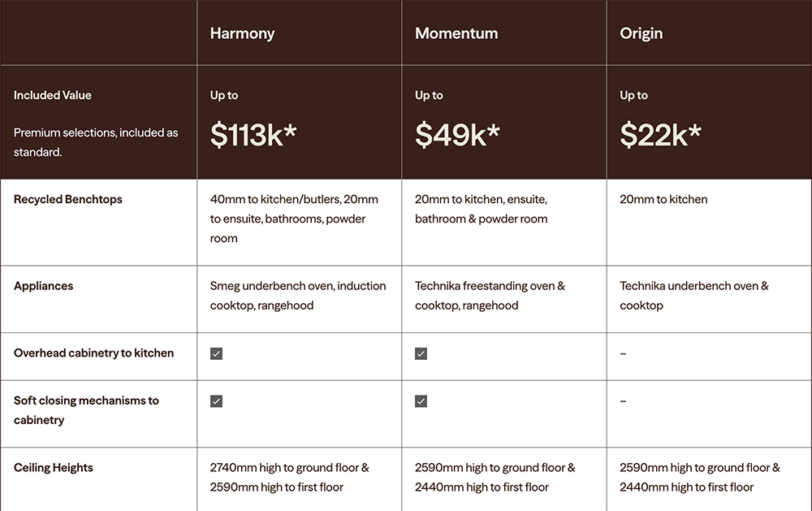Click Momentum's overhead cabinetry checkmark
Screen dimensions: 812x511
[421, 353]
